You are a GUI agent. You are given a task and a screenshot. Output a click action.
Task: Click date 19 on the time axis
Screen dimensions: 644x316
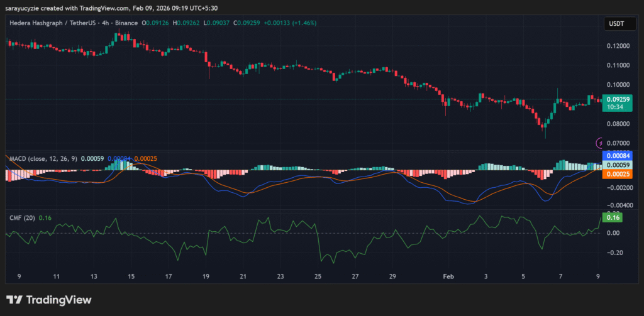[x=206, y=276]
